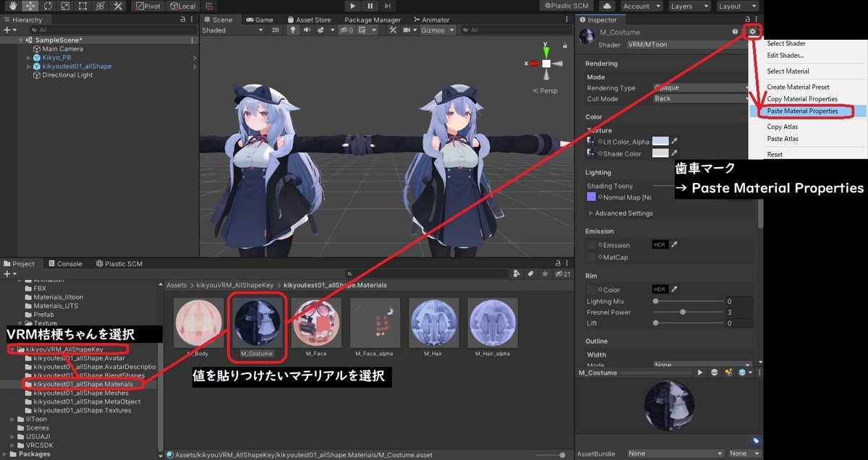
Task: Click the material help question-mark icon
Action: 735,33
